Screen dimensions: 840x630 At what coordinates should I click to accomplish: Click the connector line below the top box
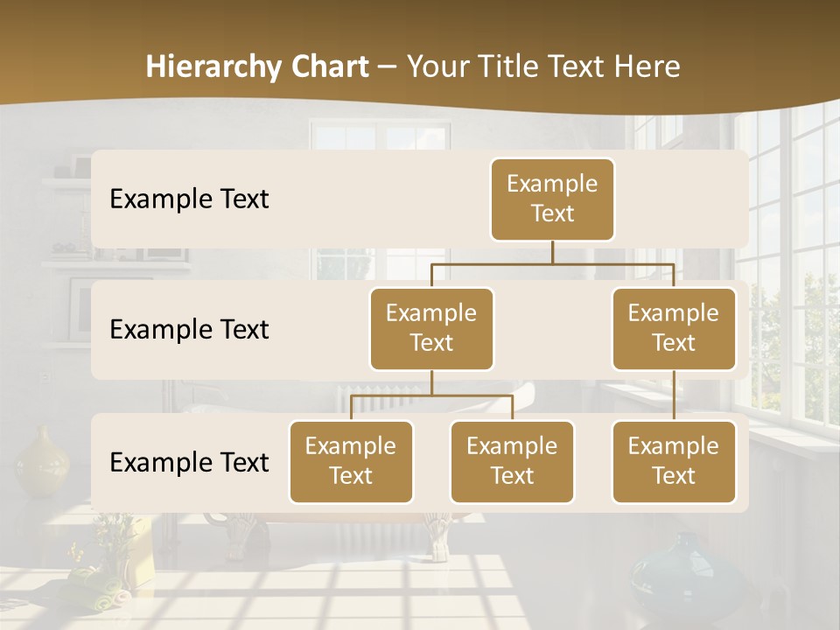point(552,253)
